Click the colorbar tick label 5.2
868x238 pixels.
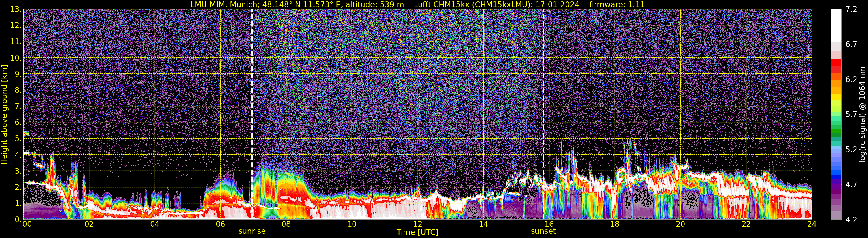click(x=851, y=149)
